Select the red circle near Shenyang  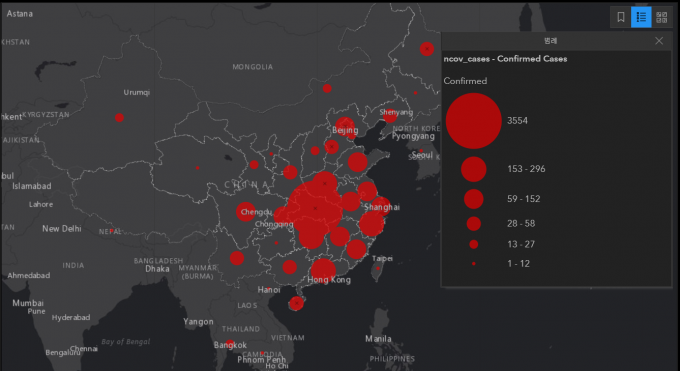[x=390, y=116]
